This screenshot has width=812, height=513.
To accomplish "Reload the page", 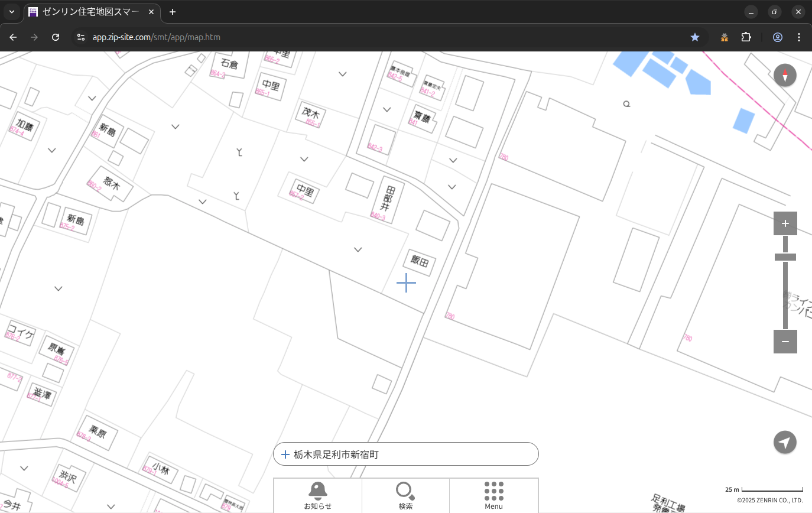I will [x=56, y=37].
